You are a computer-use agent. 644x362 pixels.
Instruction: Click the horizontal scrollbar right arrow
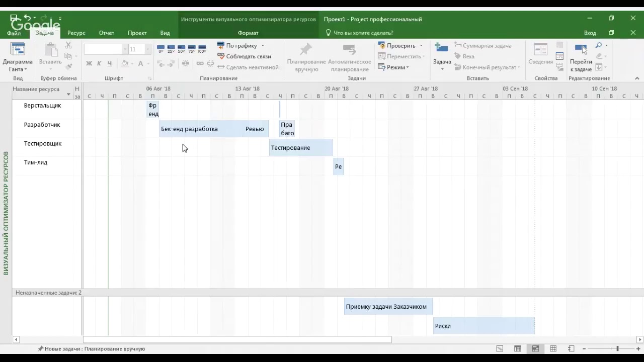click(639, 339)
